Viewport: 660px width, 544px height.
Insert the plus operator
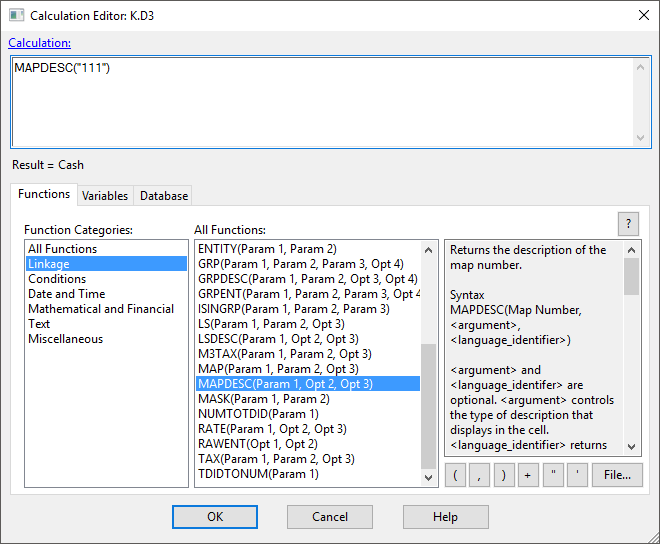(528, 475)
